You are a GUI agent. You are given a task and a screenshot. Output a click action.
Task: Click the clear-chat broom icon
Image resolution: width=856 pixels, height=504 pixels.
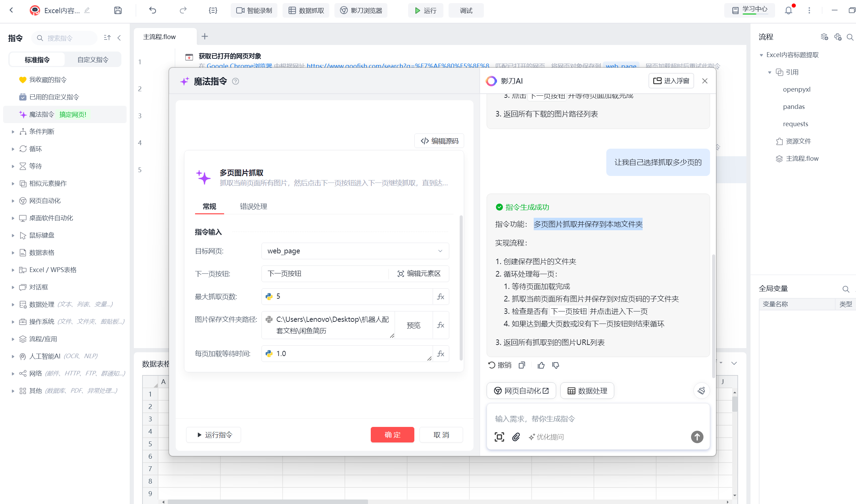coord(701,391)
